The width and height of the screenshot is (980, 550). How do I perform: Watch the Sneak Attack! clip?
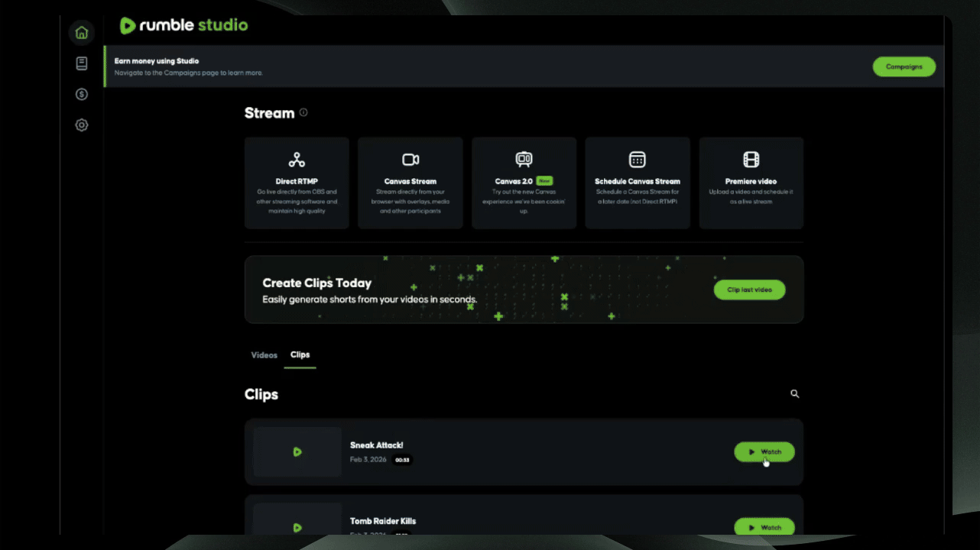(x=764, y=451)
